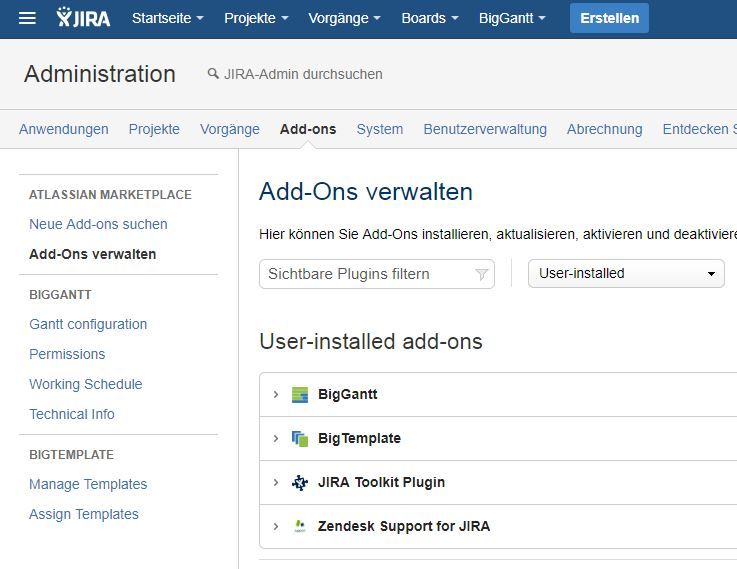Click the BigGantt add-on name
Image resolution: width=737 pixels, height=569 pixels.
(x=347, y=394)
